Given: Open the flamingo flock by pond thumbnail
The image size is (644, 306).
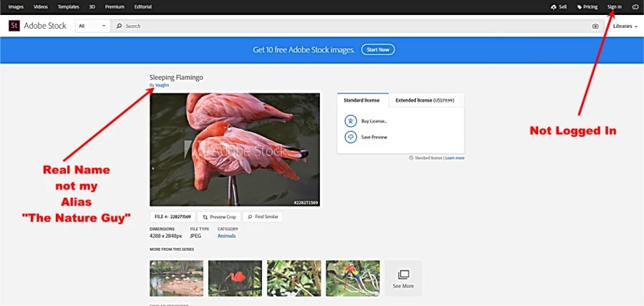Looking at the screenshot, I should point(177,278).
